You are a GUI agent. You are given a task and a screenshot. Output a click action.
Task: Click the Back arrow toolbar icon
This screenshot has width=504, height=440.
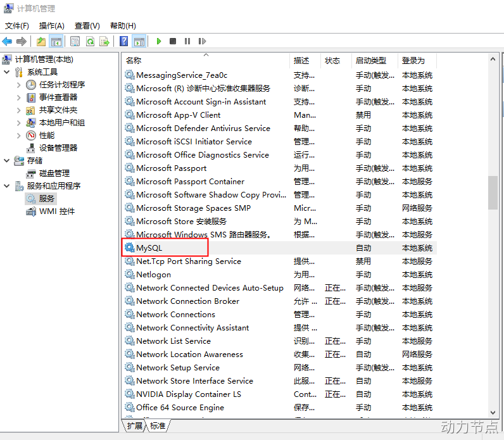click(x=7, y=41)
